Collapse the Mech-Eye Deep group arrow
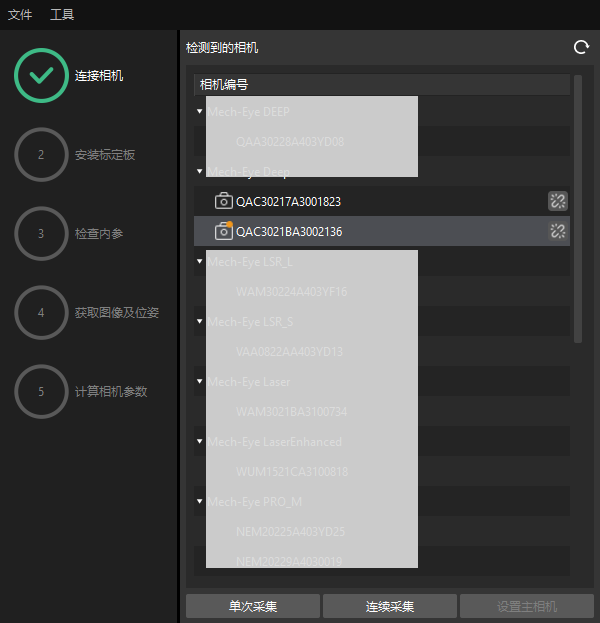The image size is (600, 623). tap(199, 171)
